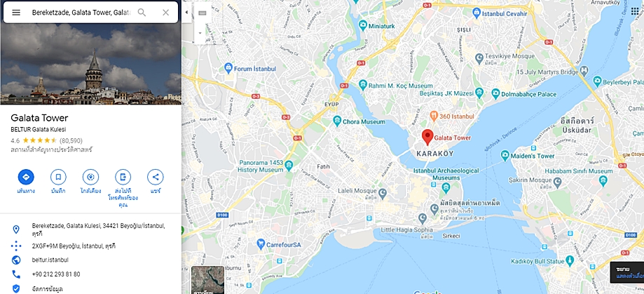Click the red Galata Tower map pin
Screen dimensions: 644x294
(x=427, y=138)
